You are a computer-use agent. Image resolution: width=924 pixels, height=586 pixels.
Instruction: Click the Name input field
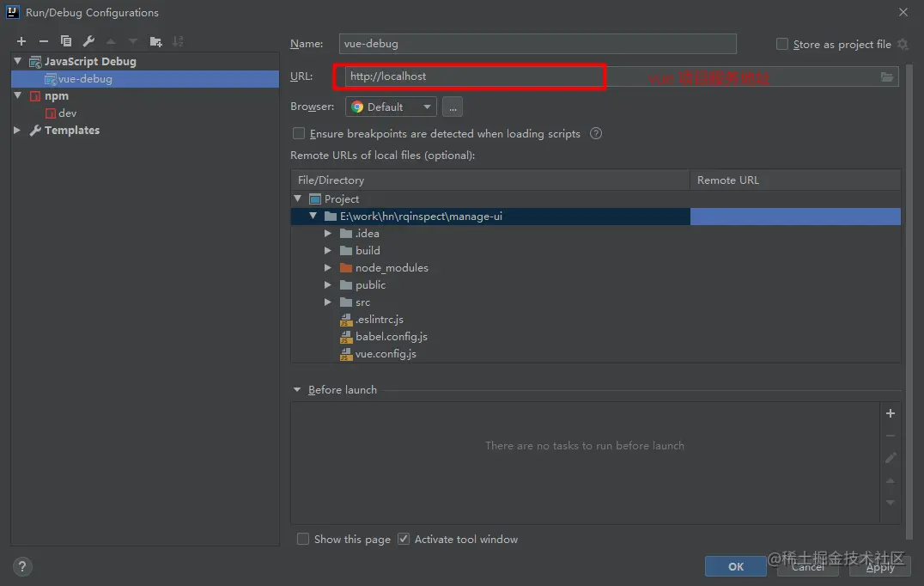538,44
